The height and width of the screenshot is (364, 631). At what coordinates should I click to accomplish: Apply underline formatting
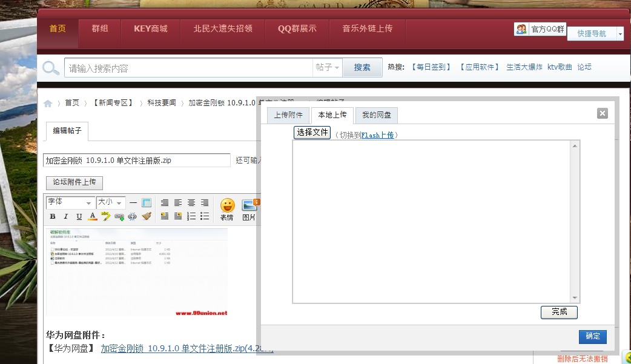click(x=80, y=216)
